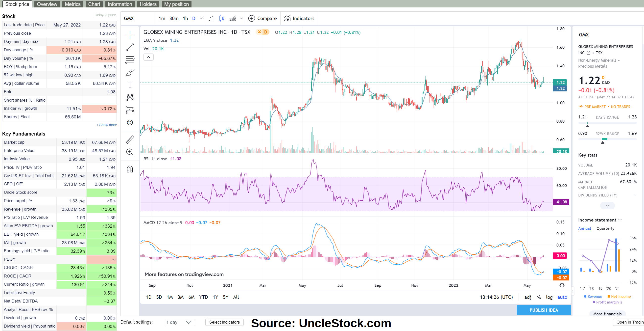The width and height of the screenshot is (644, 331).
Task: Switch income statement to Quarterly
Action: tap(605, 229)
